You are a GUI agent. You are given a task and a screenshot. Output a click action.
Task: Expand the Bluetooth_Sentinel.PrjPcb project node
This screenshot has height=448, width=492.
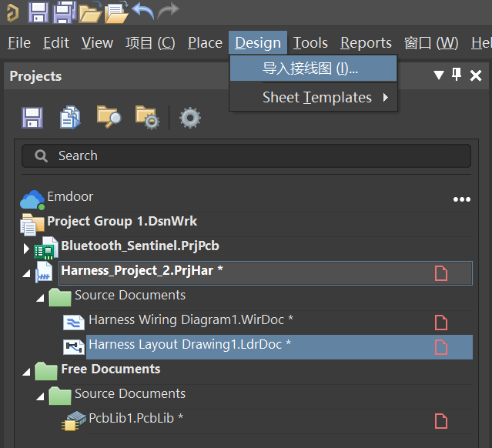(x=25, y=249)
